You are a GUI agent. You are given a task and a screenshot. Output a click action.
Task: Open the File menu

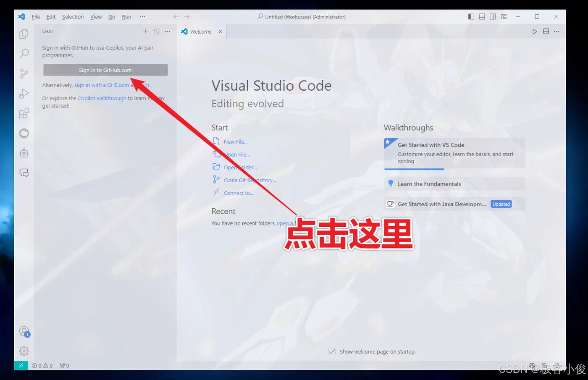click(x=36, y=17)
